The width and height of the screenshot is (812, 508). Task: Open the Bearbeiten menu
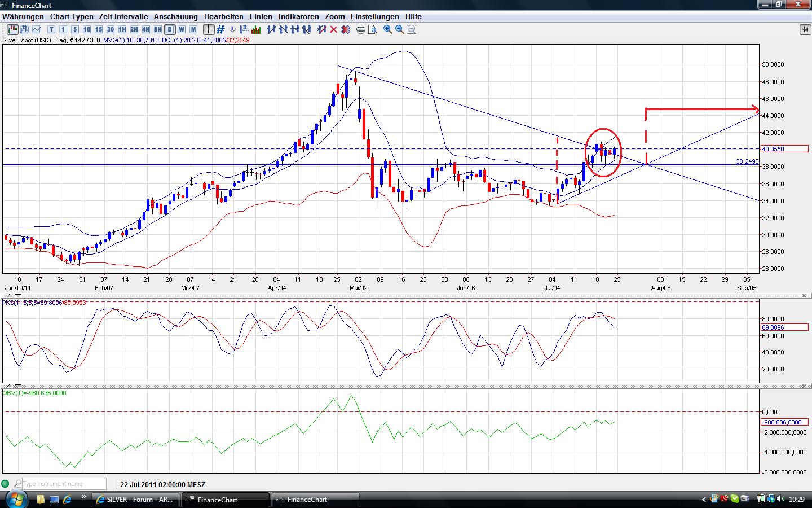pyautogui.click(x=224, y=16)
